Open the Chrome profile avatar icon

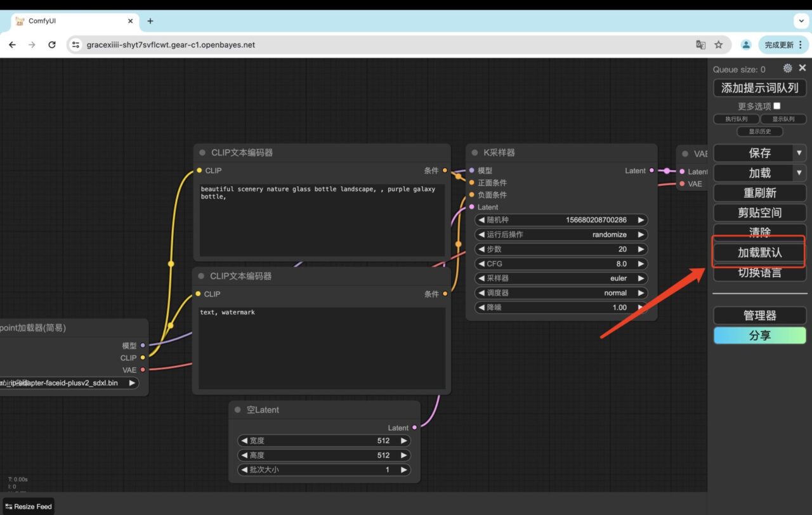point(746,45)
